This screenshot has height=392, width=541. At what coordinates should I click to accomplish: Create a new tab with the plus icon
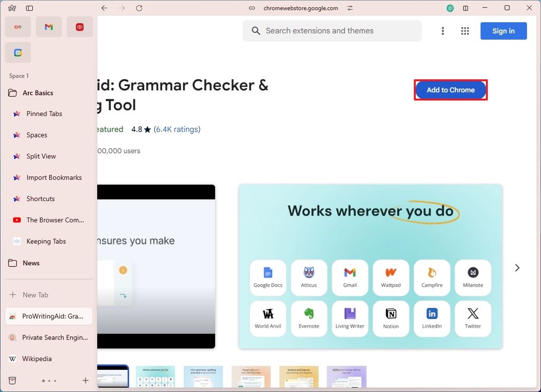tap(85, 380)
